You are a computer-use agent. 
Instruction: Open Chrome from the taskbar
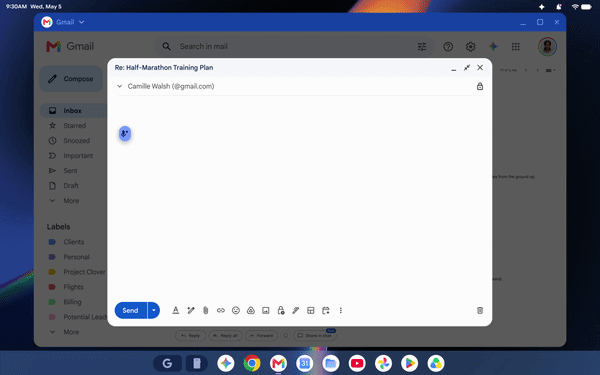tap(252, 363)
